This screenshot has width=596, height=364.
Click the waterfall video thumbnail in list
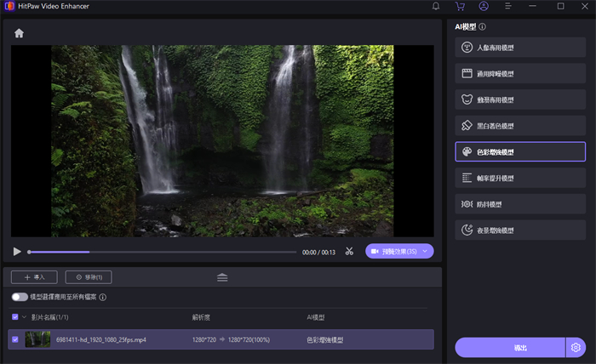38,339
